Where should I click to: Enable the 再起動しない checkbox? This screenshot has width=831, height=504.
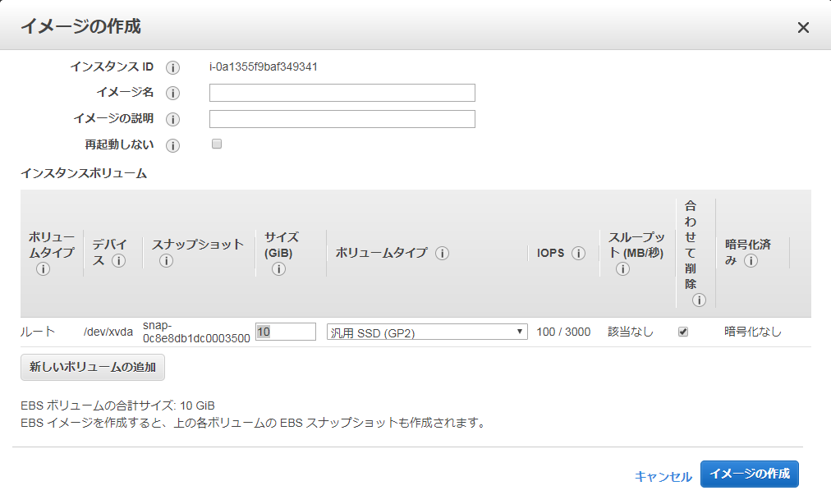tap(217, 144)
